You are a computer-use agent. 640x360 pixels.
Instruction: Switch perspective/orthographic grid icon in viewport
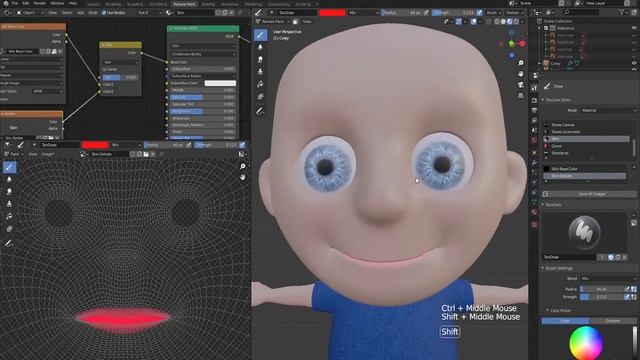[x=520, y=96]
